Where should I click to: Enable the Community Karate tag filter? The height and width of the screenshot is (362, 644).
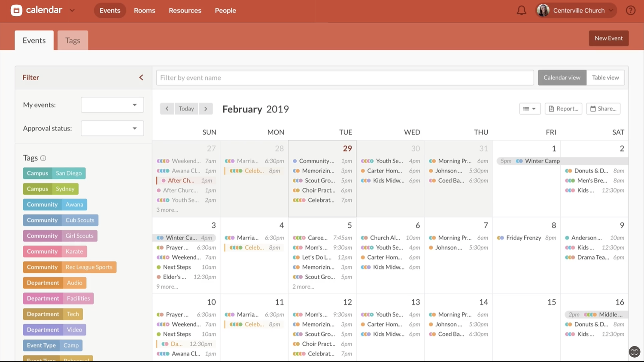[55, 251]
